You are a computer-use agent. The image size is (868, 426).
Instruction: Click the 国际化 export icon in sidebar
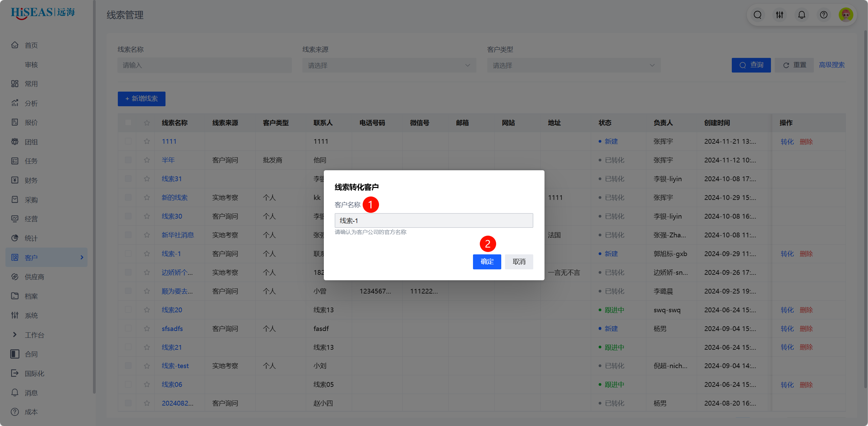coord(15,373)
